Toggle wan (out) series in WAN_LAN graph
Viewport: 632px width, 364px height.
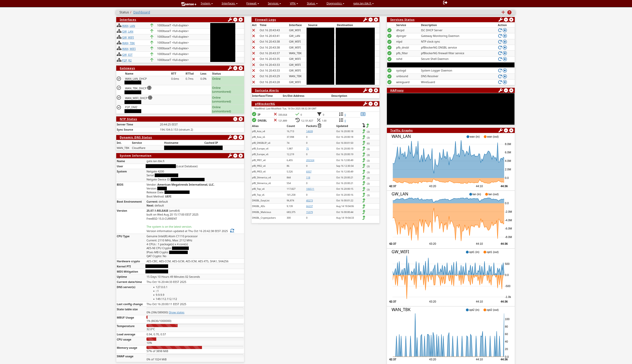pyautogui.click(x=491, y=137)
